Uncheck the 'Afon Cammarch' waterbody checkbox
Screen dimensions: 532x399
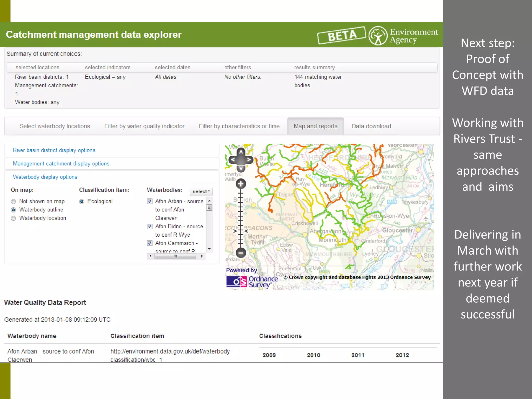(x=150, y=243)
